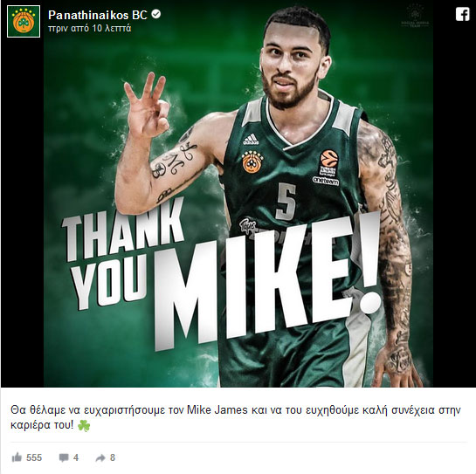Open the Thank You Mike post image

click(238, 194)
